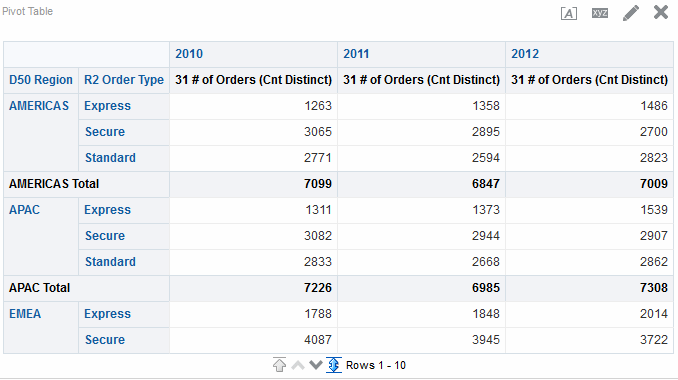Click value 1358 in 2011 column
678x380 pixels.
coord(486,106)
